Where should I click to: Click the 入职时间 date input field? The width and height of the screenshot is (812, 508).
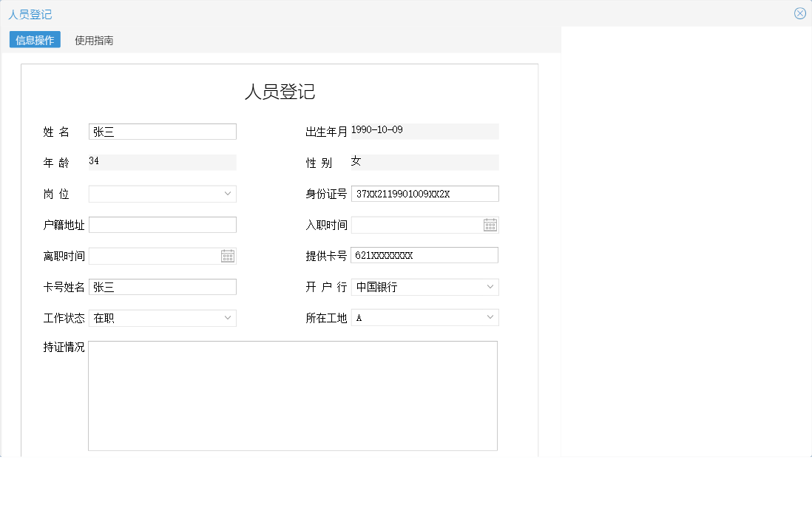(414, 224)
